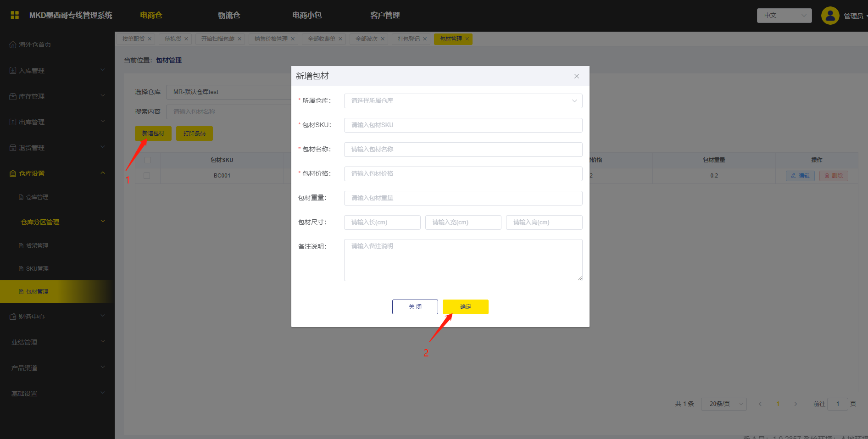
Task: Click the next page arrow in pagination
Action: [x=796, y=404]
